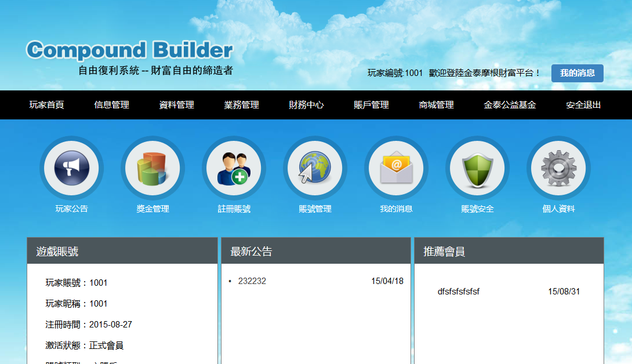Open the 我的消息 envelope icon
The width and height of the screenshot is (632, 364).
pyautogui.click(x=396, y=168)
